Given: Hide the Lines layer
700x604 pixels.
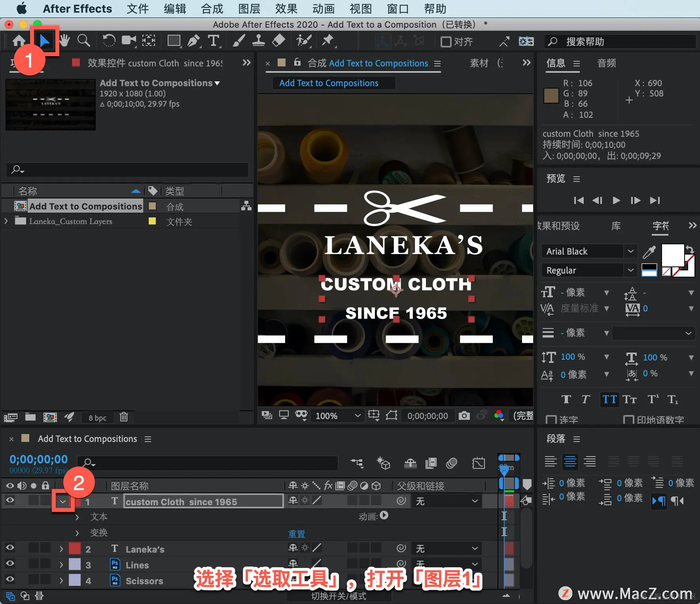Looking at the screenshot, I should coord(10,563).
